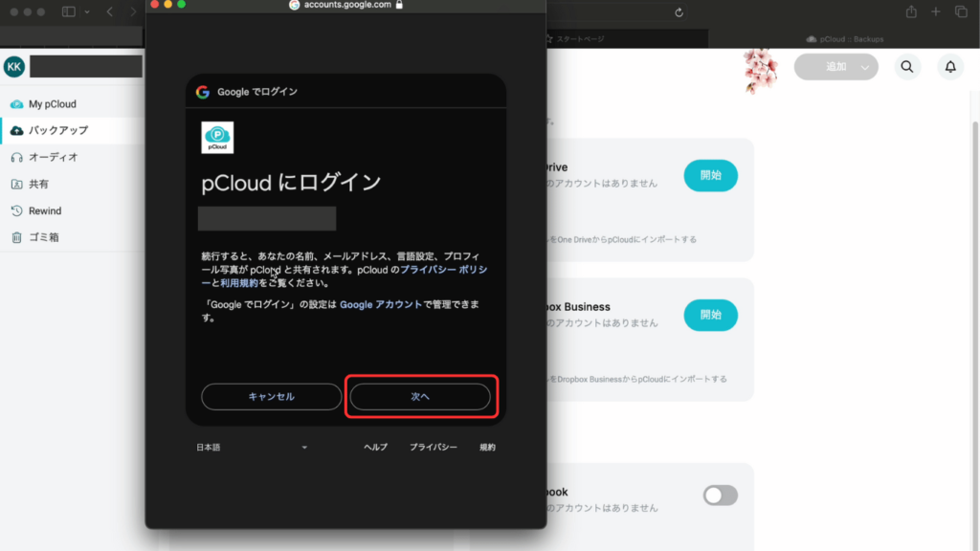
Task: Click the accounts.google.com address bar title
Action: [x=347, y=5]
